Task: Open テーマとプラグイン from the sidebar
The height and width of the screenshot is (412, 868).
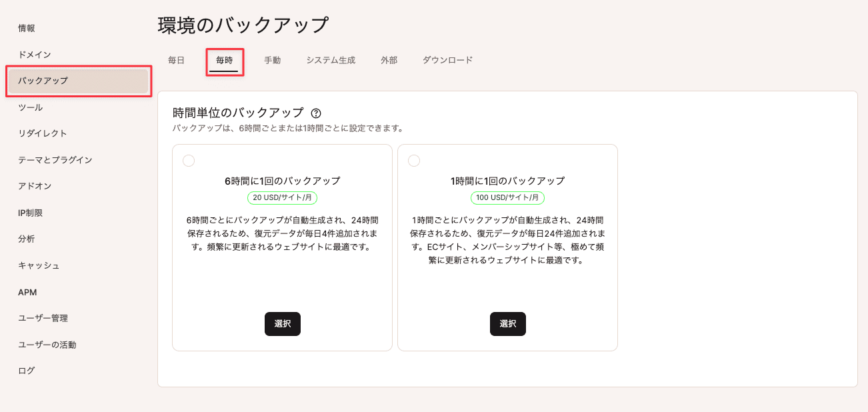Action: pos(57,159)
